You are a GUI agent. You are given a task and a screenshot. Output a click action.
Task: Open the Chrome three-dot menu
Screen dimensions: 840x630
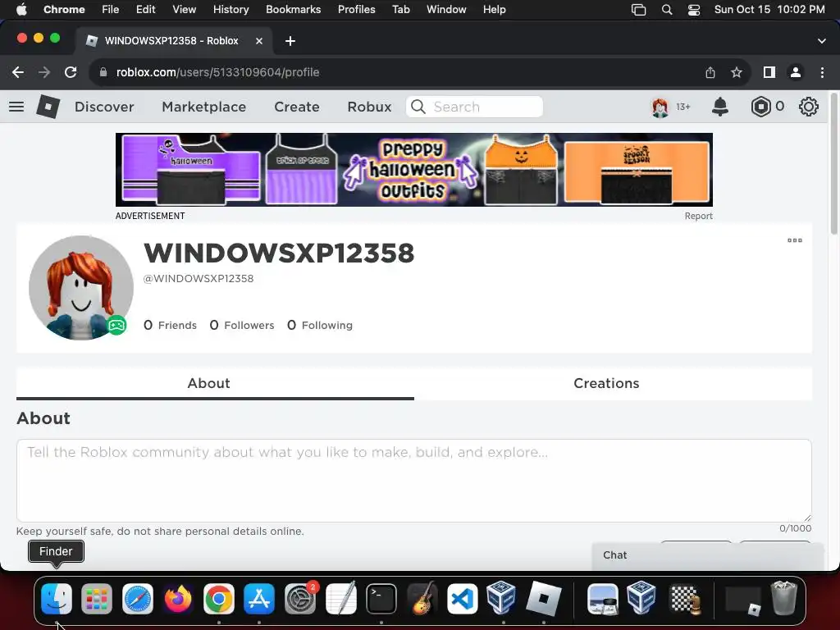tap(822, 72)
